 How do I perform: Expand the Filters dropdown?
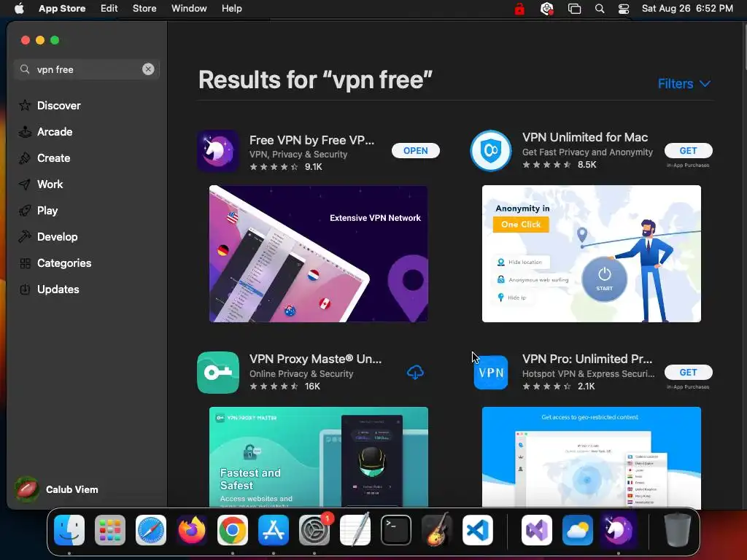684,84
